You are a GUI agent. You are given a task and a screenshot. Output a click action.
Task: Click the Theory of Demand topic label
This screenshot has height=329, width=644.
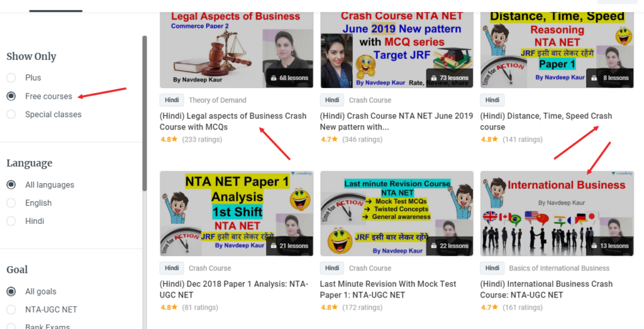coord(218,100)
